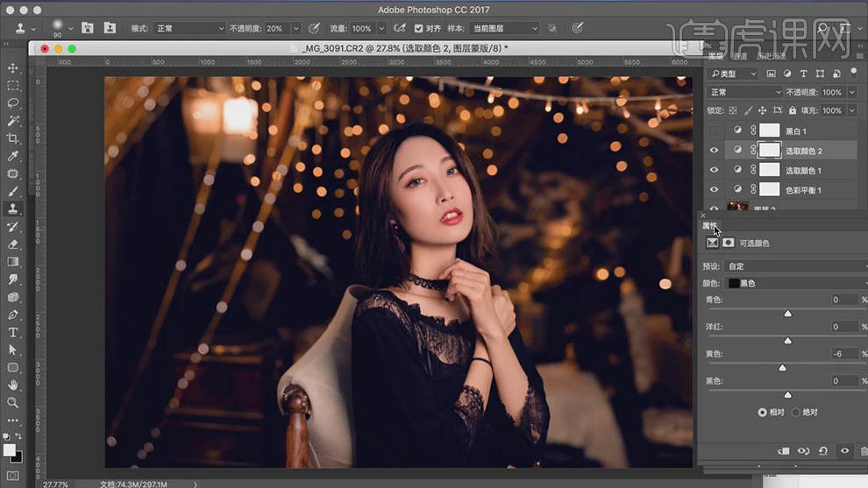Select the Eyedropper tool
This screenshot has height=488, width=868.
click(13, 156)
